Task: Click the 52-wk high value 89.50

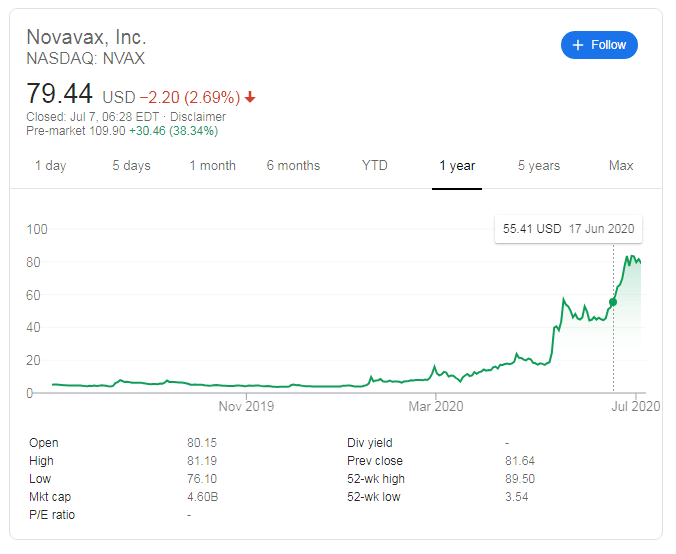Action: tap(521, 479)
